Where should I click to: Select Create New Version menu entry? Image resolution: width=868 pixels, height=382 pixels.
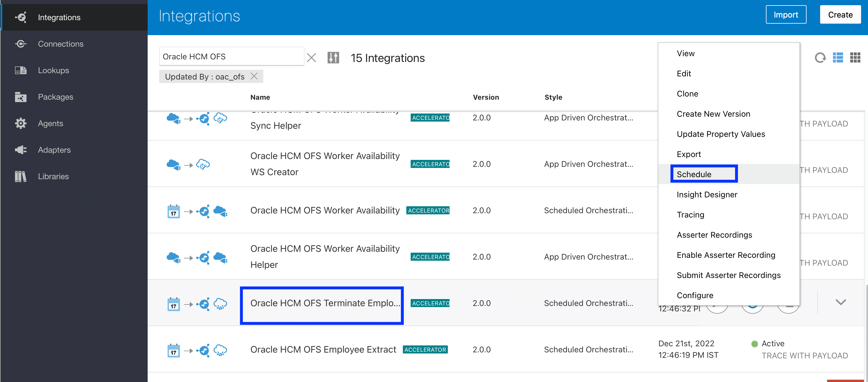point(713,114)
